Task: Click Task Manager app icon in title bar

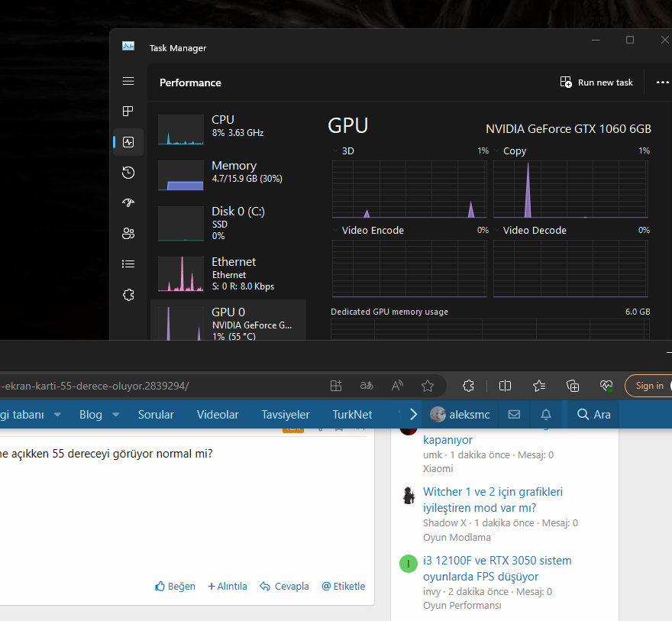Action: point(128,46)
